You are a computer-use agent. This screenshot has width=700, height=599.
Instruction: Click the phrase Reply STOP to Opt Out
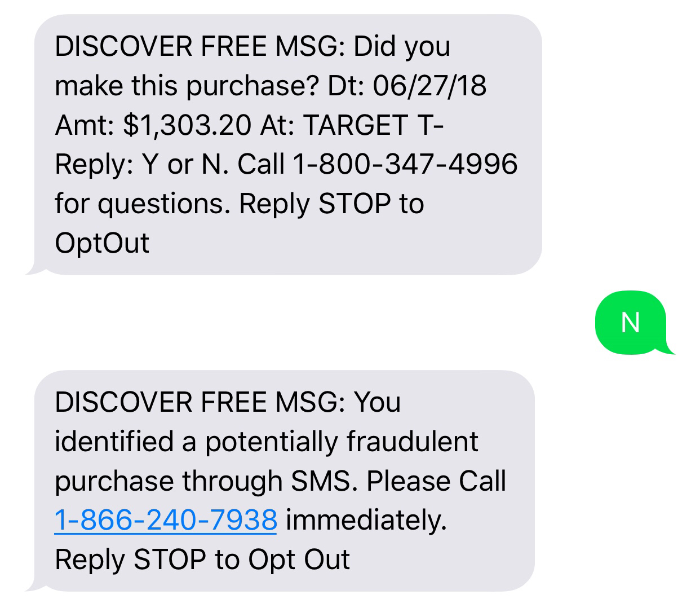(203, 560)
